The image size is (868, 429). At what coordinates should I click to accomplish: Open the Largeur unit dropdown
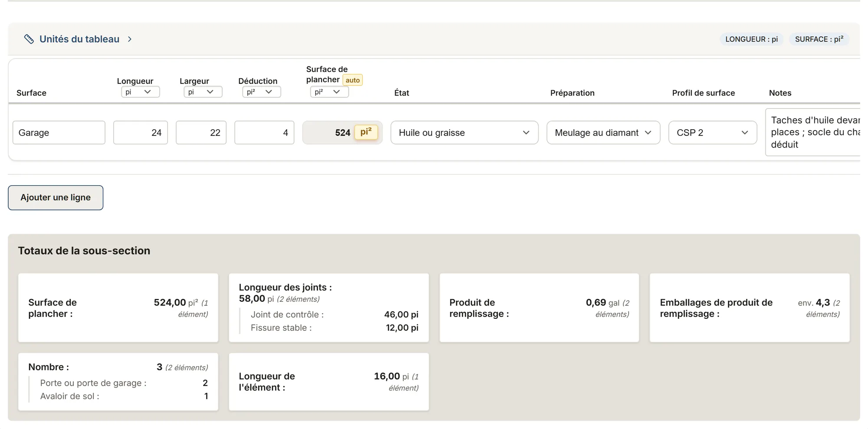point(203,92)
